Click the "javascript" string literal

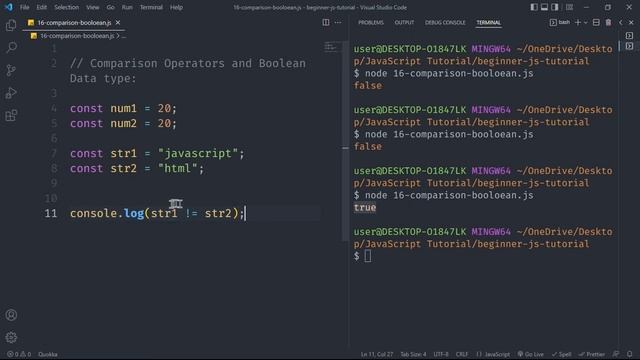198,153
